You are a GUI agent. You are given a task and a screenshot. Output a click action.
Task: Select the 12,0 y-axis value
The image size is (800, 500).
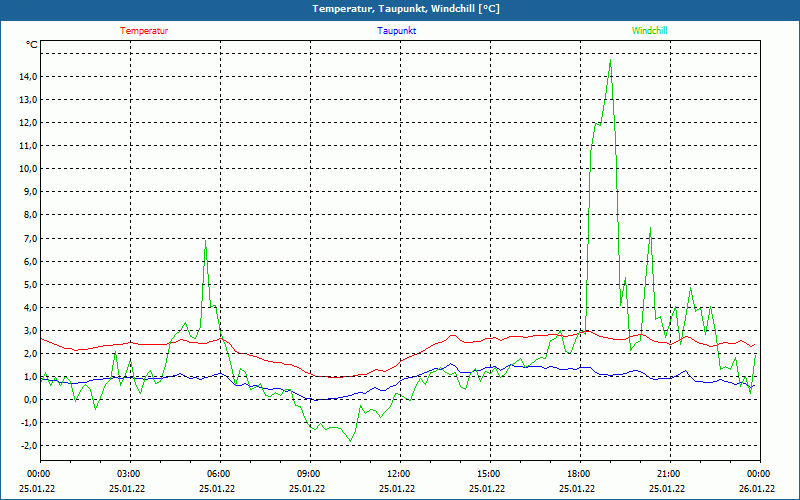(28, 122)
